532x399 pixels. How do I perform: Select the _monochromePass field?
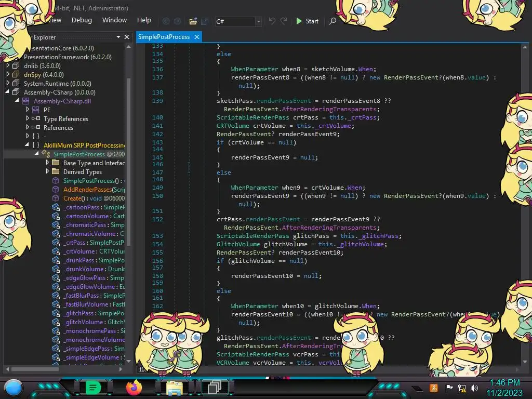(94, 330)
